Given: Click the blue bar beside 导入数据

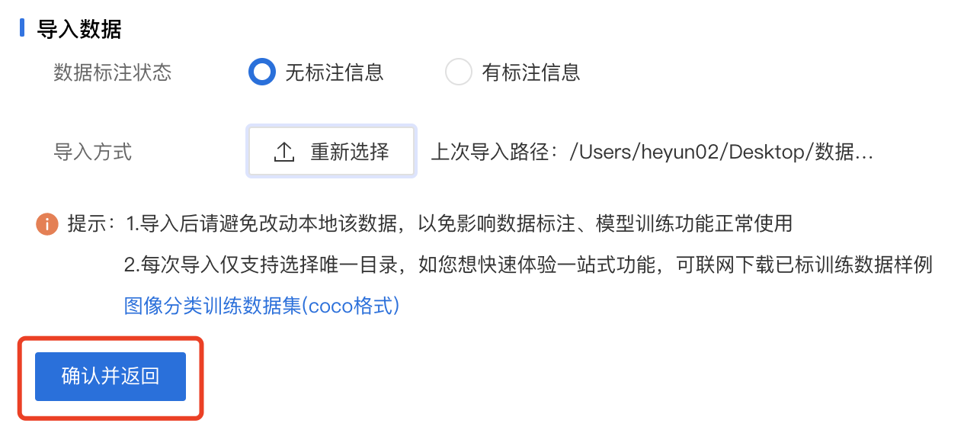Looking at the screenshot, I should coord(21,28).
